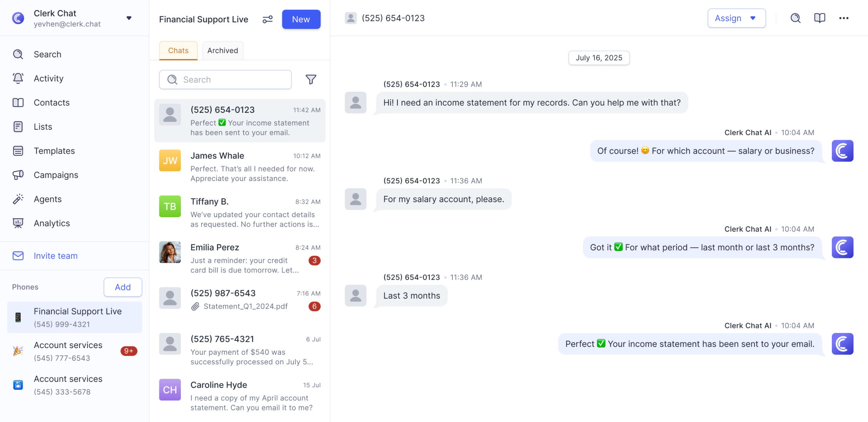Open the Campaigns section
Image resolution: width=868 pixels, height=422 pixels.
[55, 175]
